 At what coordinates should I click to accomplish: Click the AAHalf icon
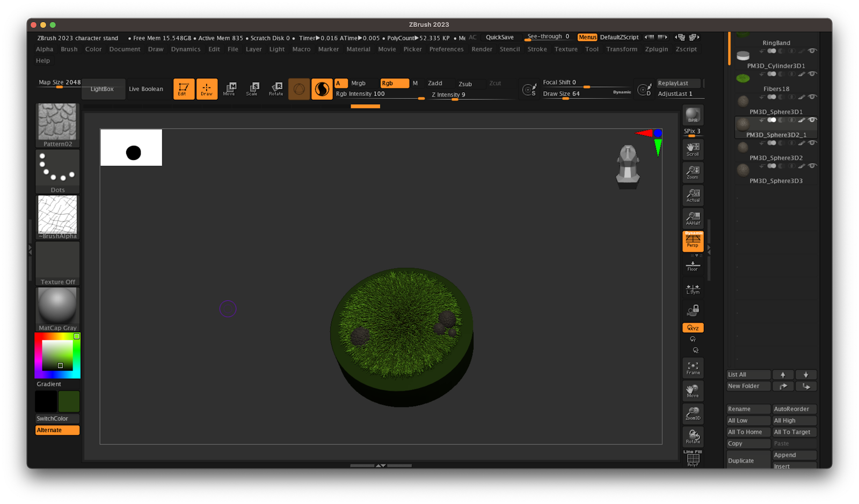click(693, 218)
